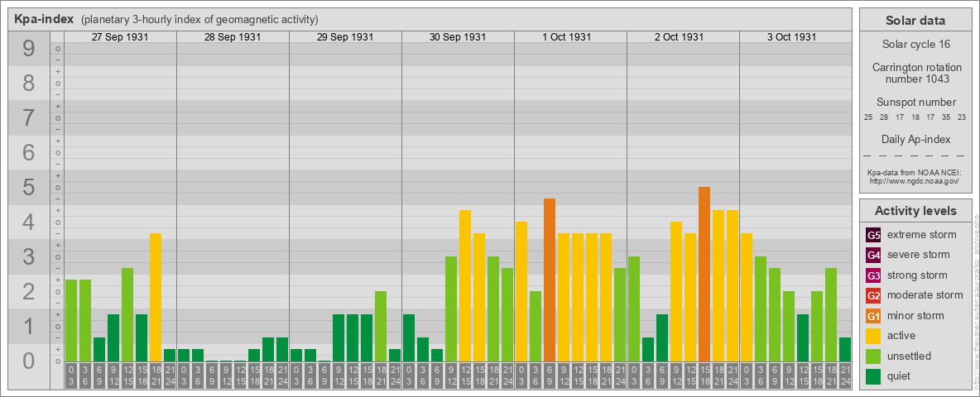The height and width of the screenshot is (397, 980).
Task: Click the G4 severe storm legend swatch
Action: [873, 255]
